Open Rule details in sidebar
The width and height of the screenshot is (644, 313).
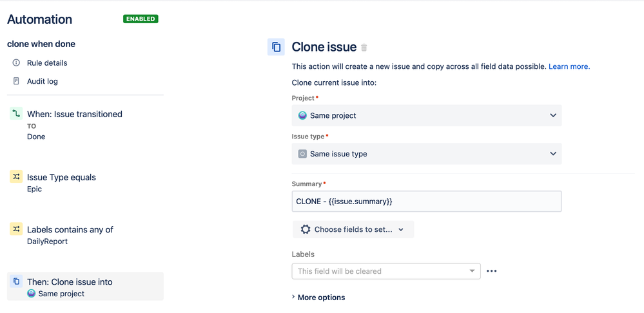[47, 63]
